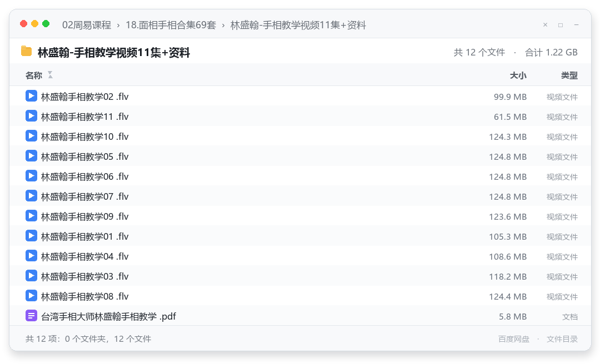Image resolution: width=600 pixels, height=364 pixels.
Task: Toggle sort order icon beside 名称
Action: coord(50,75)
